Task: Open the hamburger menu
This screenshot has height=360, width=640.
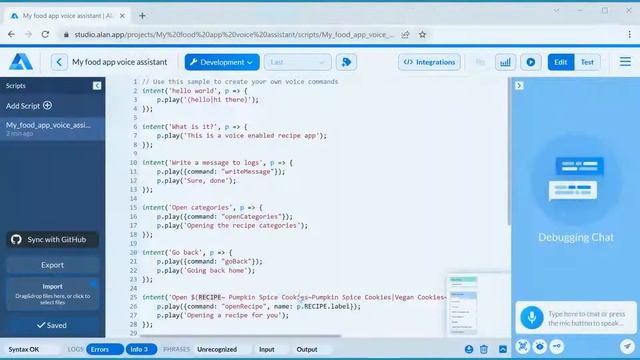Action: pos(625,62)
